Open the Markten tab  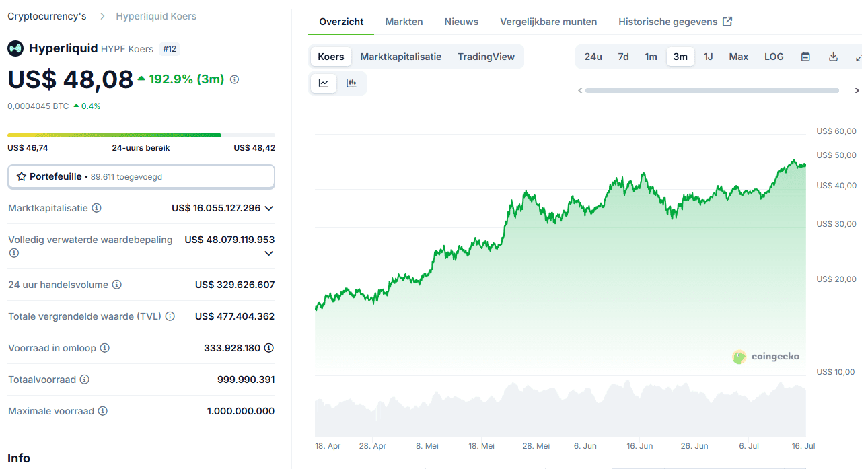pos(404,22)
